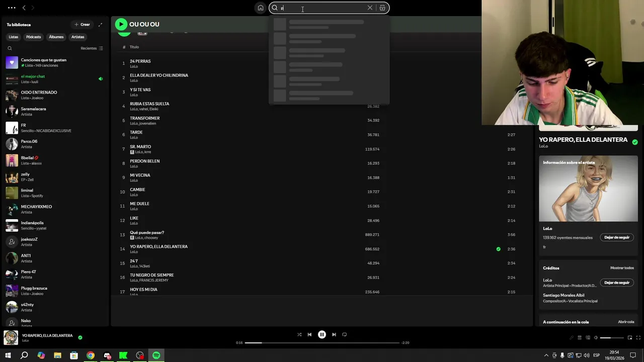Open el mejor chat playlist
The height and width of the screenshot is (362, 644).
54,79
